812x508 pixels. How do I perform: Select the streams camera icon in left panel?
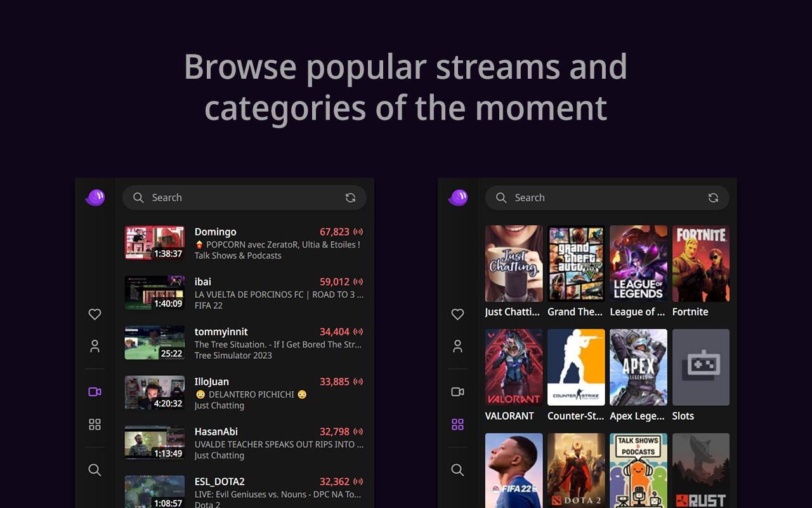(95, 392)
